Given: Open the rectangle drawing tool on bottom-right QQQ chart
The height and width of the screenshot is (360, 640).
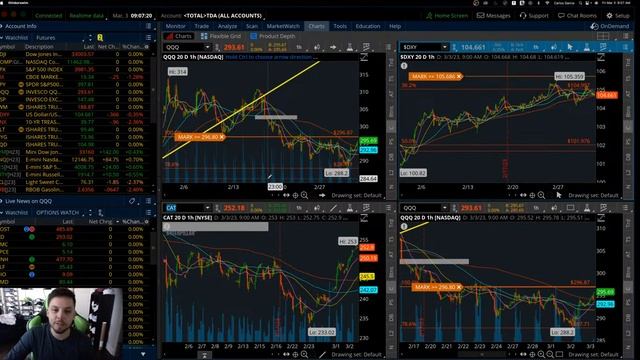Looking at the screenshot, I should point(570,208).
